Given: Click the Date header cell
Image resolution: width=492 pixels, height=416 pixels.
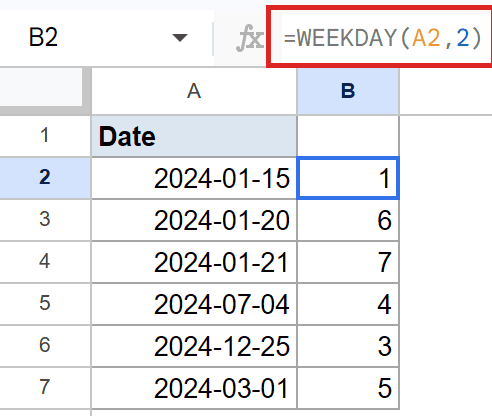Looking at the screenshot, I should point(194,136).
